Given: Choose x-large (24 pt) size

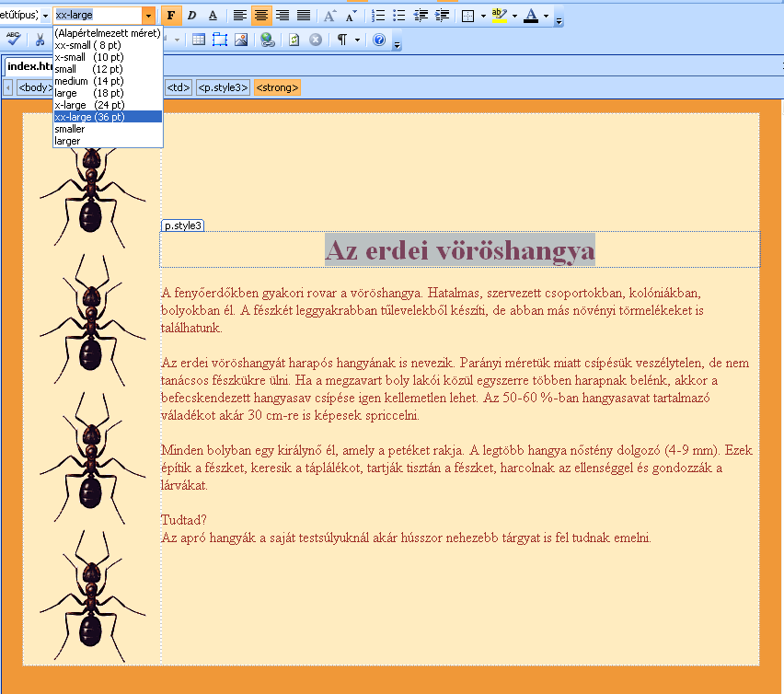Looking at the screenshot, I should (108, 105).
